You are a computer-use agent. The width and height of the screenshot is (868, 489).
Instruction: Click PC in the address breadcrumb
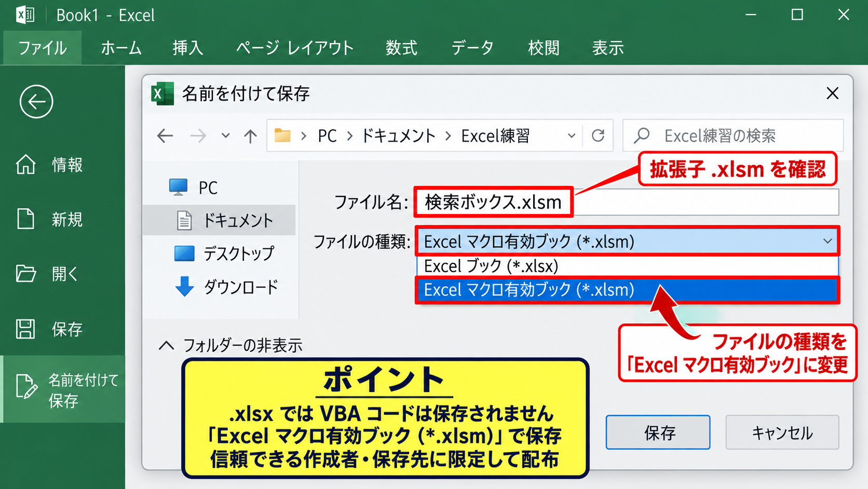(x=328, y=136)
